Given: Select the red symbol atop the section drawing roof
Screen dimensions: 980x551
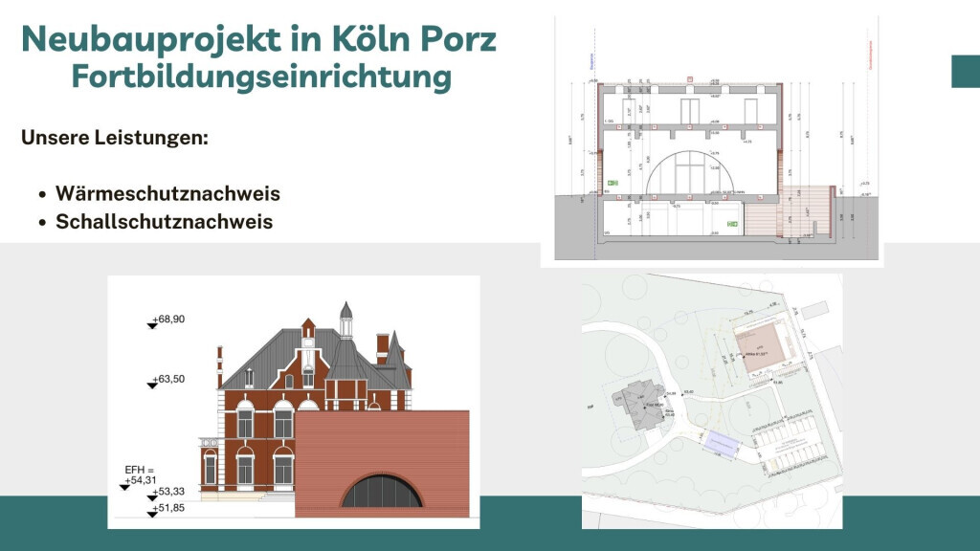Looking at the screenshot, I should pyautogui.click(x=689, y=77).
